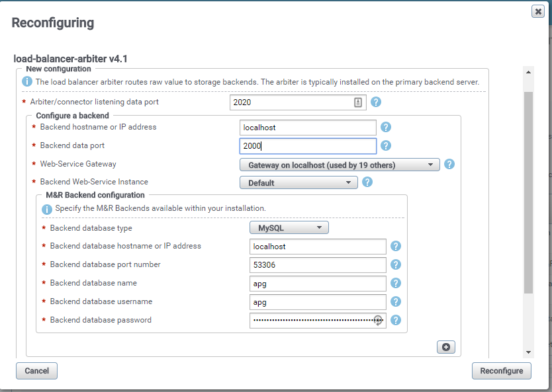Click the Backend database password field

tap(311, 321)
